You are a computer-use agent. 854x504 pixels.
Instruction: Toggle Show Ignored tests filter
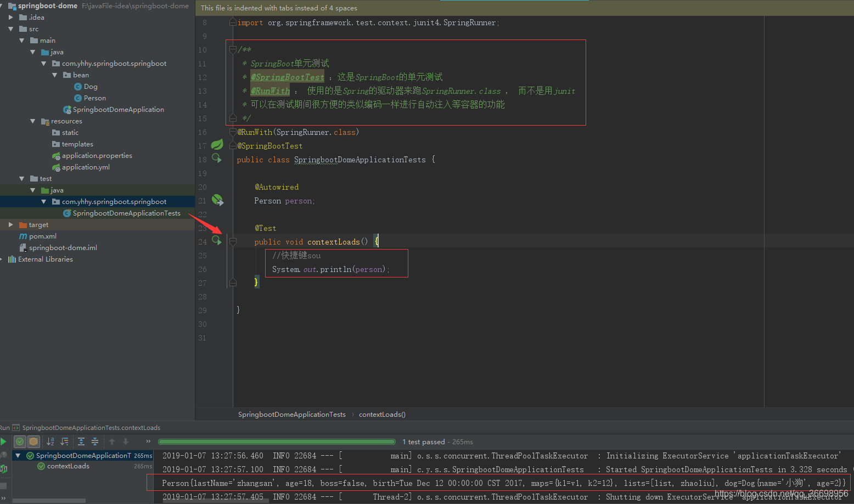(33, 441)
